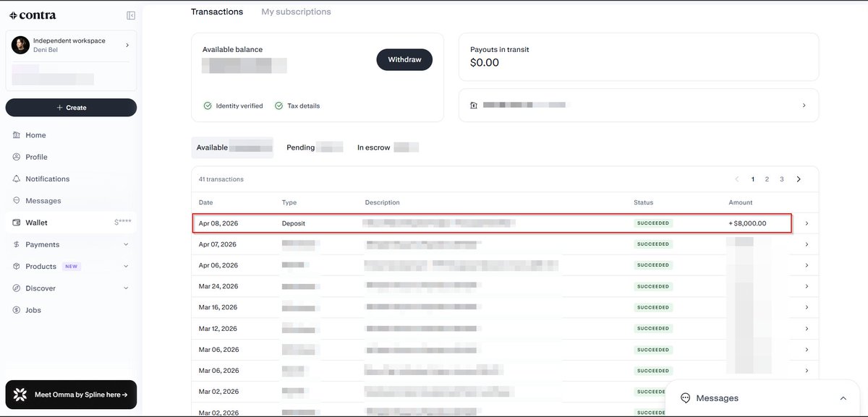Image resolution: width=868 pixels, height=417 pixels.
Task: Click the Jobs icon
Action: pyautogui.click(x=17, y=310)
